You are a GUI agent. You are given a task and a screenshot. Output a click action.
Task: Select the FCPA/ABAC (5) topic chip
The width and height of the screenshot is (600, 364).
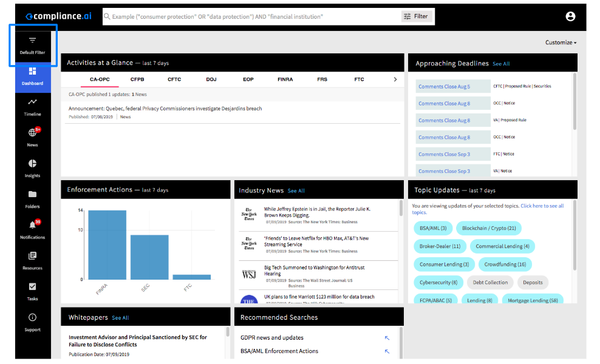tap(435, 300)
